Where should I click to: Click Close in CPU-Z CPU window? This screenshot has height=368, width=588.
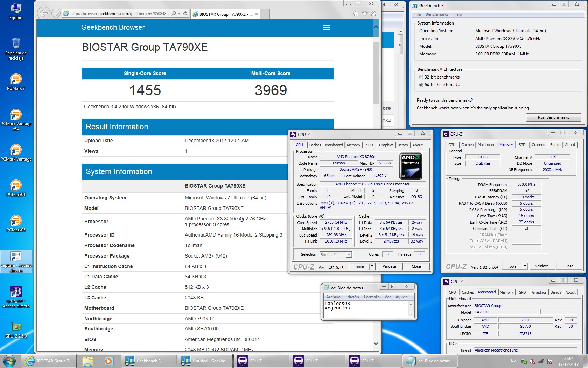pos(416,266)
